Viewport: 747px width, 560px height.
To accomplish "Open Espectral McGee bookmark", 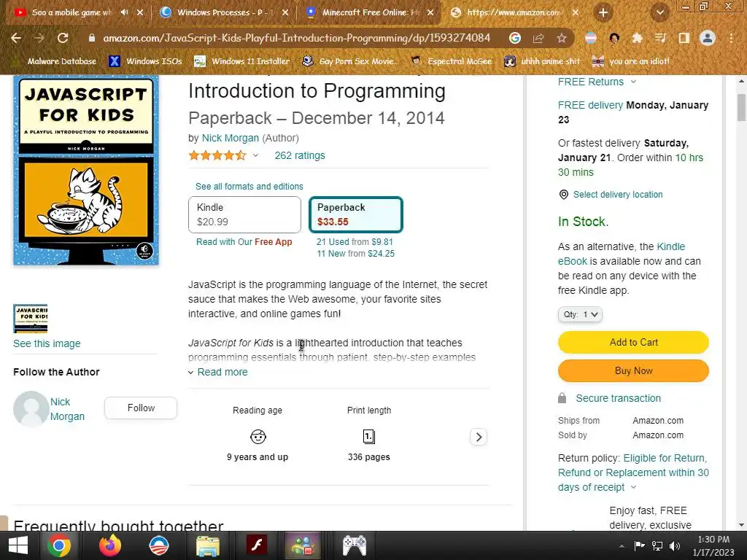I will [451, 61].
